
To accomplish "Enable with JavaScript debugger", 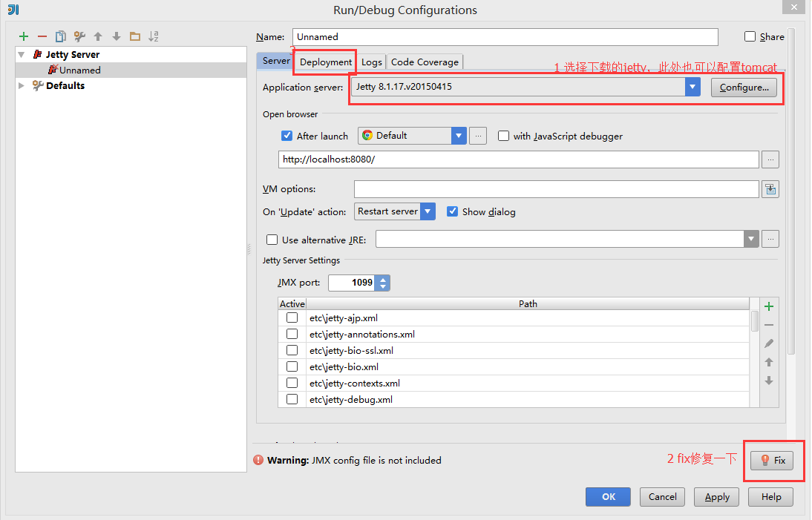I will (503, 136).
